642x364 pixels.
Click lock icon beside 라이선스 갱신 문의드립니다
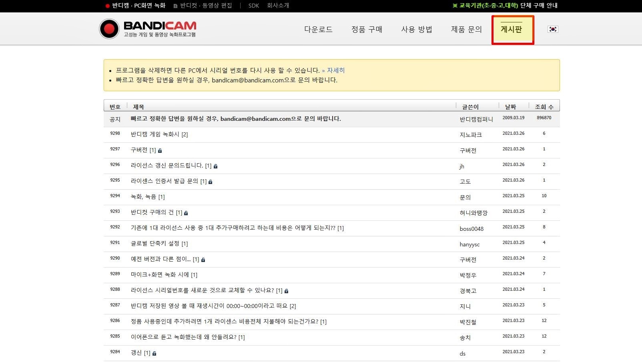coord(215,166)
